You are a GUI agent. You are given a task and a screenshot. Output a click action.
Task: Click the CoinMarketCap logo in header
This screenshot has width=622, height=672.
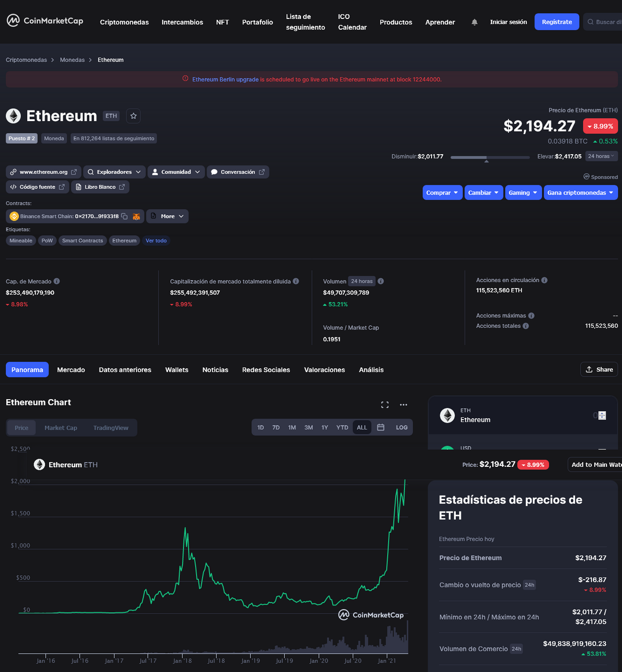point(45,21)
